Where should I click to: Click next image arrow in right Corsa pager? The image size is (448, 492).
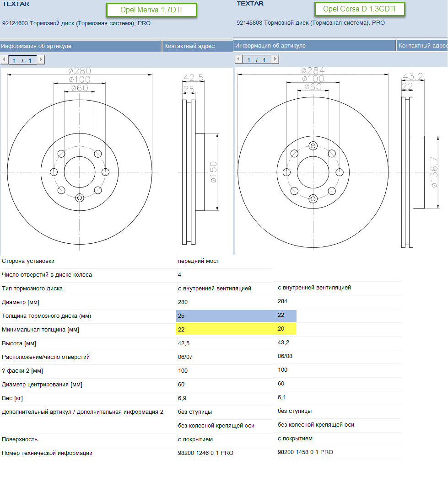click(275, 59)
